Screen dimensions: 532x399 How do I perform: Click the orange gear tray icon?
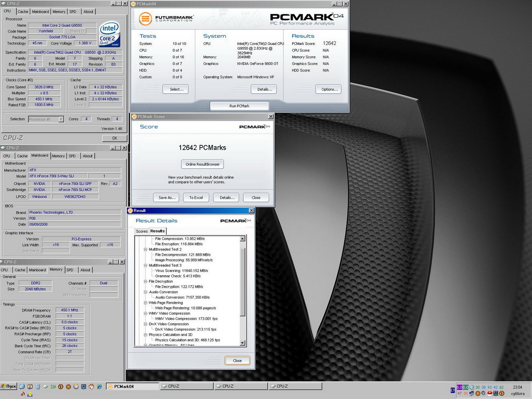coord(478,393)
